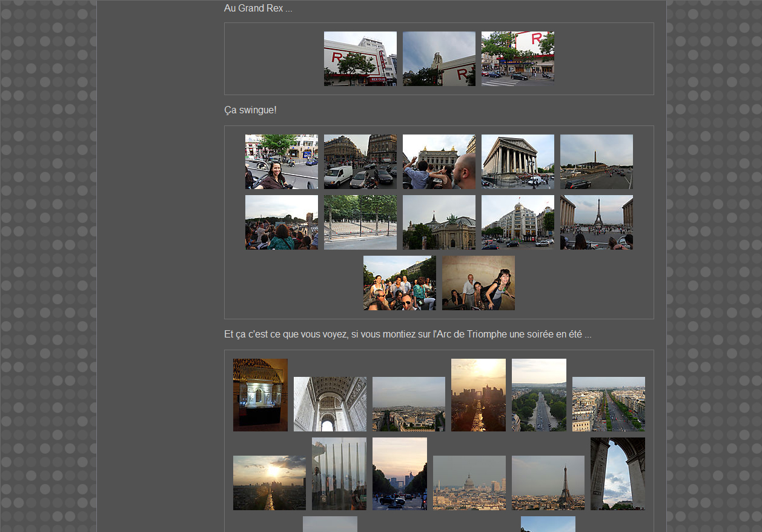762x532 pixels.
Task: Open the Concorde obelisk square photo
Action: tap(596, 162)
